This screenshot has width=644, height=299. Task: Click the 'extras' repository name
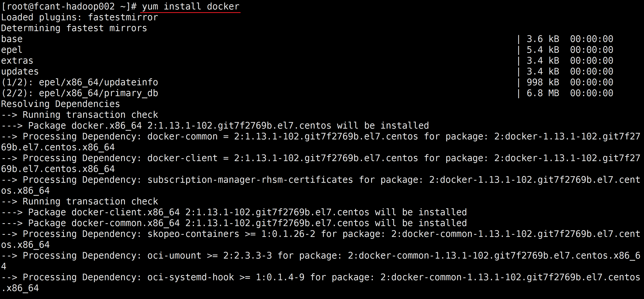pos(17,61)
